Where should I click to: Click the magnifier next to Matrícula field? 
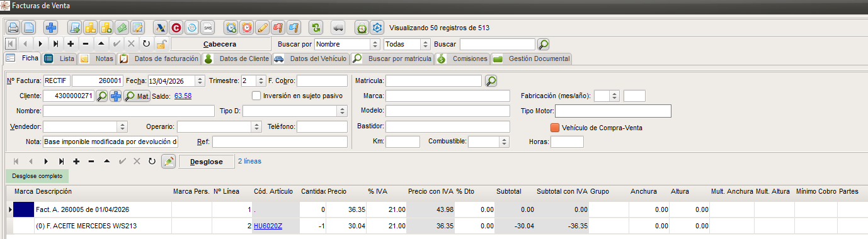coord(491,81)
